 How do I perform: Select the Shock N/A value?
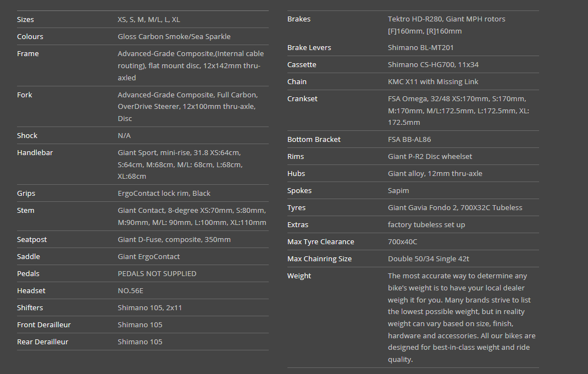(124, 135)
